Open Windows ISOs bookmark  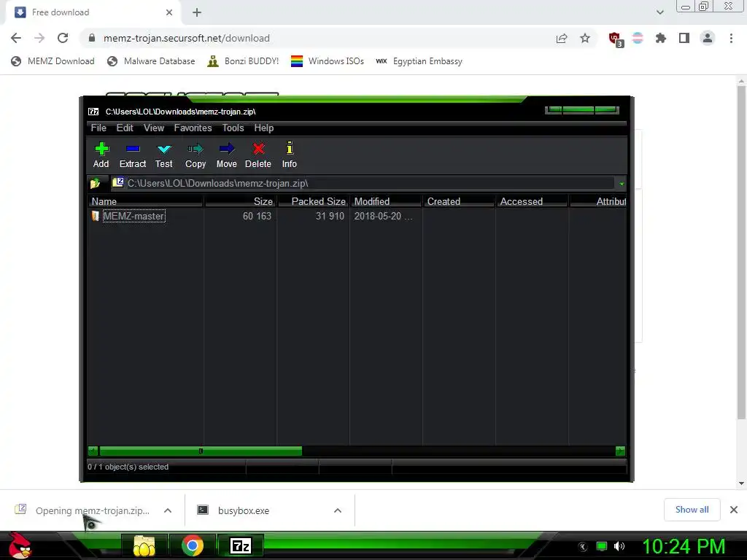(328, 61)
